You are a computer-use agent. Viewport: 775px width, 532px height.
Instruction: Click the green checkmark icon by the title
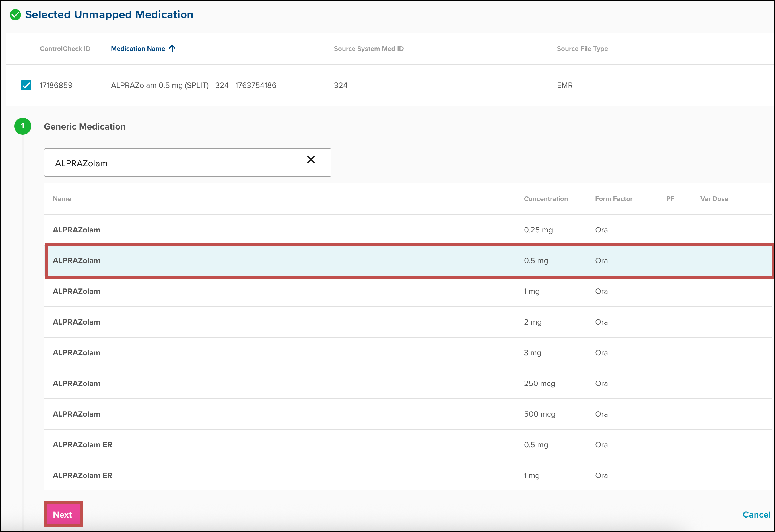pos(15,15)
